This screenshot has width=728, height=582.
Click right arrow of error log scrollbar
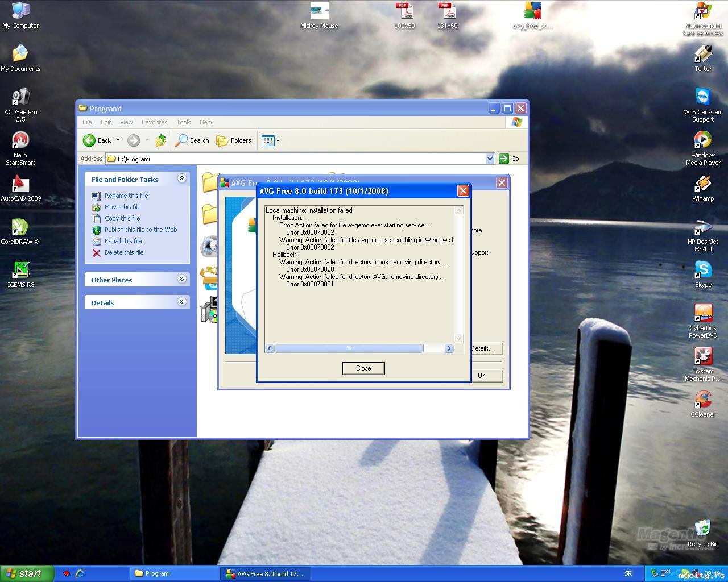(449, 348)
